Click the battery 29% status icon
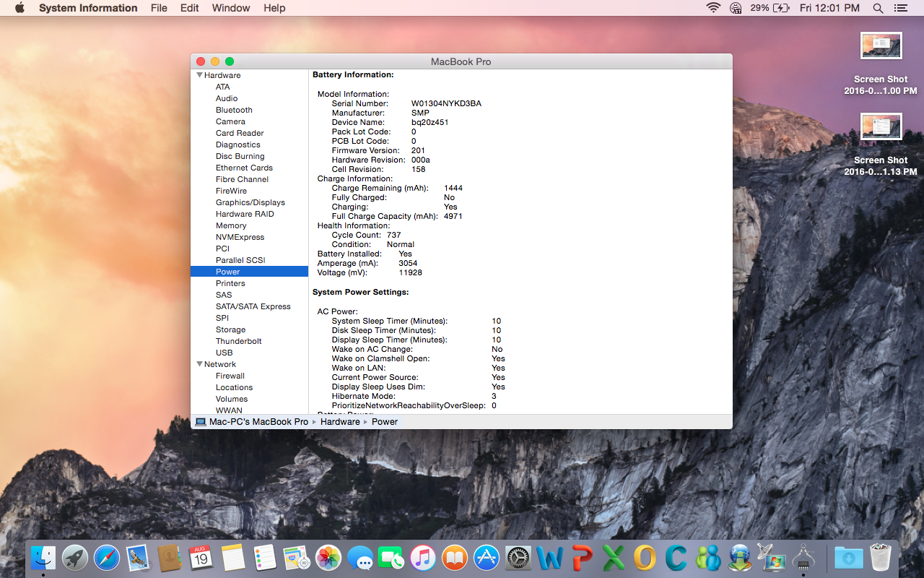This screenshot has height=578, width=924. (x=770, y=8)
